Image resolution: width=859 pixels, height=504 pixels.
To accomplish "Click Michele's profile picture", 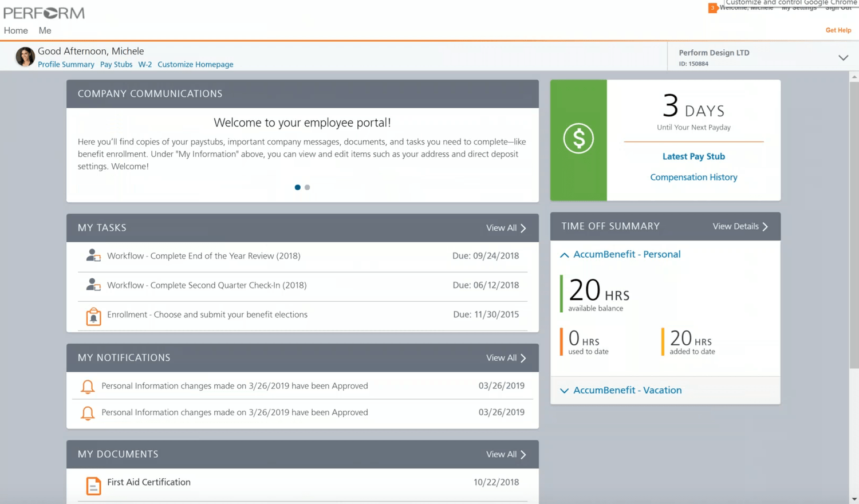I will [25, 57].
